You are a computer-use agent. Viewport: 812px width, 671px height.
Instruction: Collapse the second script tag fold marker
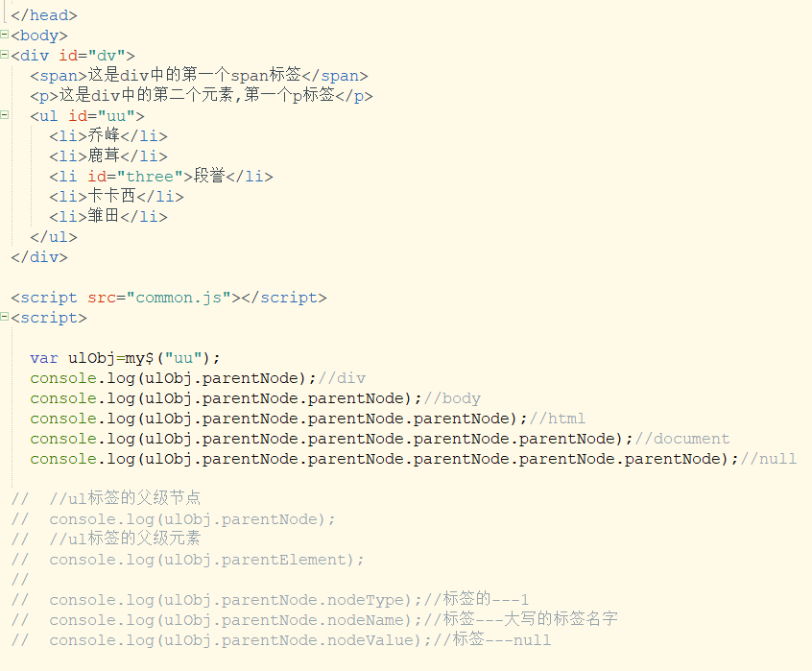click(x=4, y=317)
